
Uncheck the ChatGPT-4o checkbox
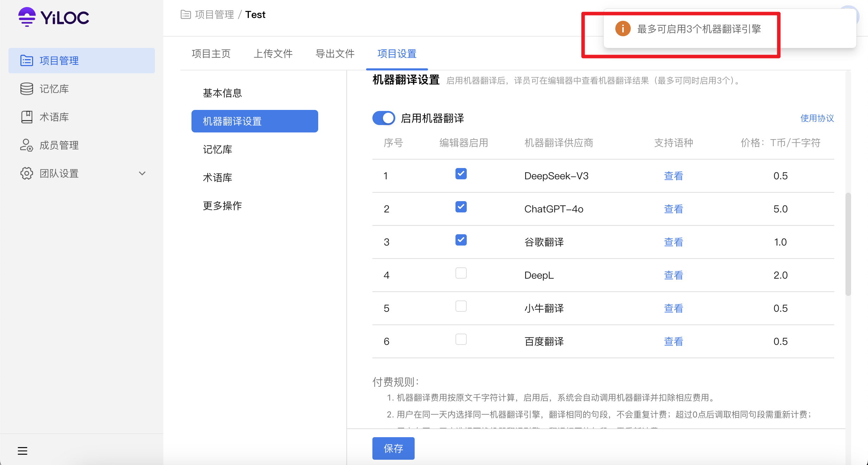point(461,207)
